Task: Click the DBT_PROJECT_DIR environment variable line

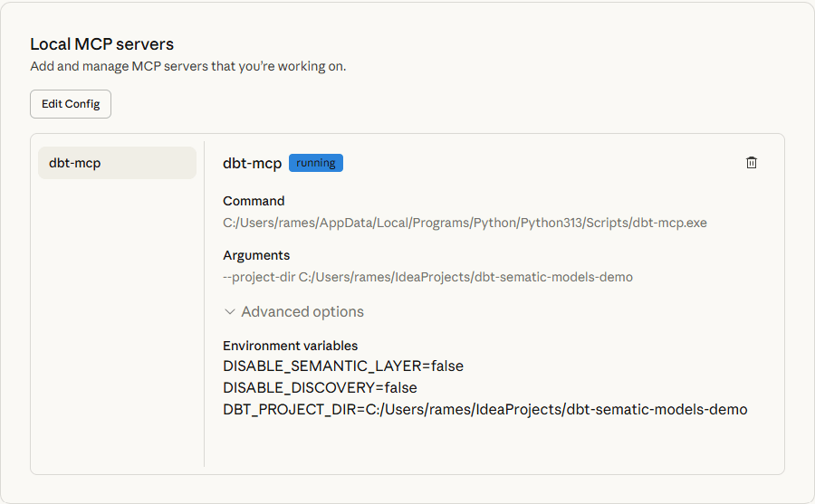Action: click(x=484, y=409)
